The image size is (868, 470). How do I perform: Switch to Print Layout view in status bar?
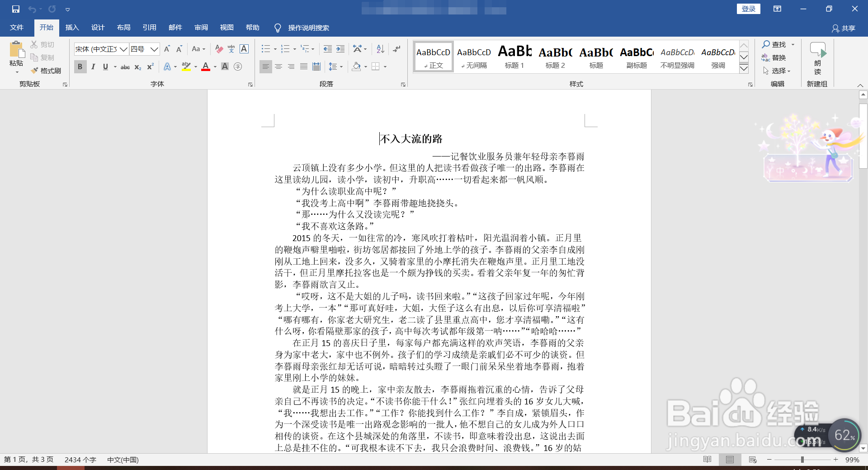[x=730, y=460]
